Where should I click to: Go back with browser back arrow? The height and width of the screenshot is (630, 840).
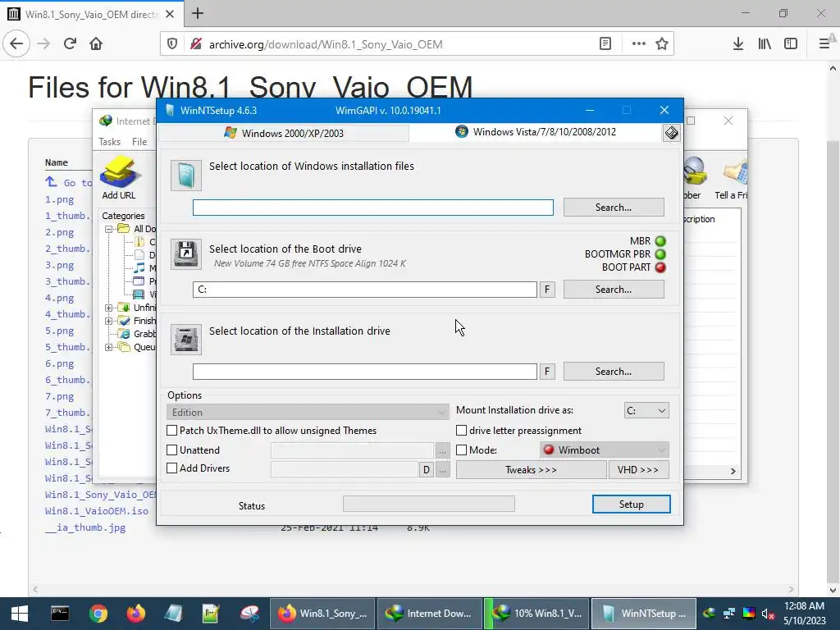[x=16, y=43]
